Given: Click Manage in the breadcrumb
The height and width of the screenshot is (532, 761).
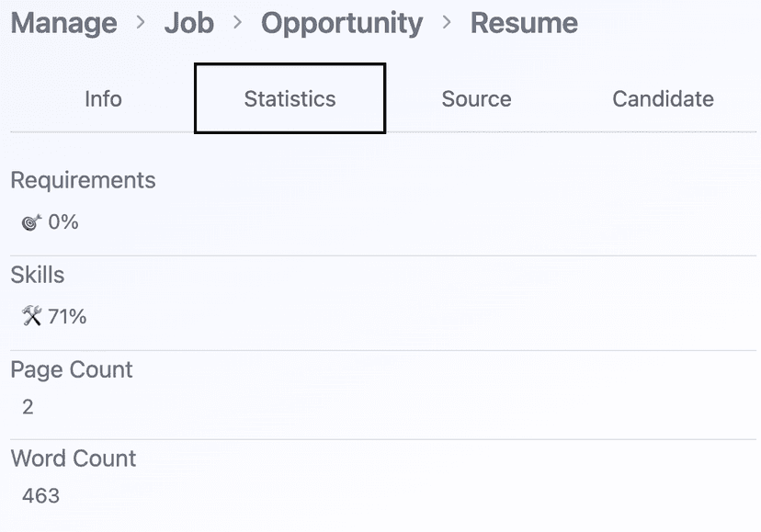Looking at the screenshot, I should coord(63,23).
